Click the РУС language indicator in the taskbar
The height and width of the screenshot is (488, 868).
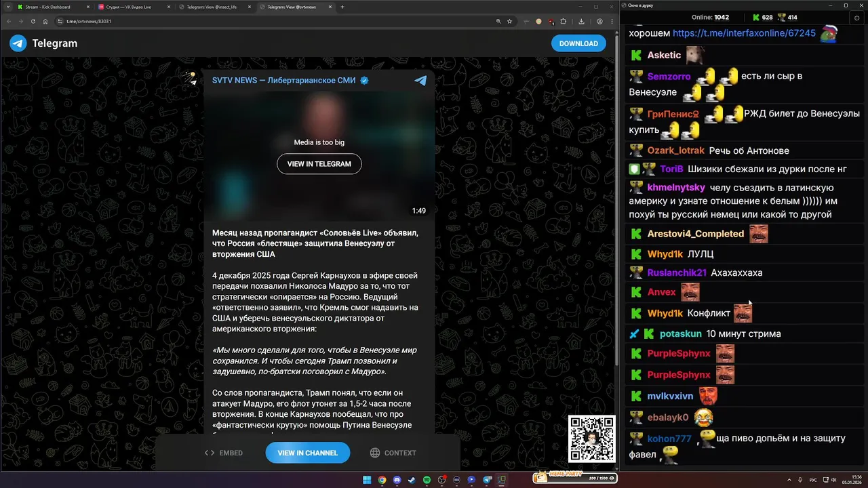[813, 480]
